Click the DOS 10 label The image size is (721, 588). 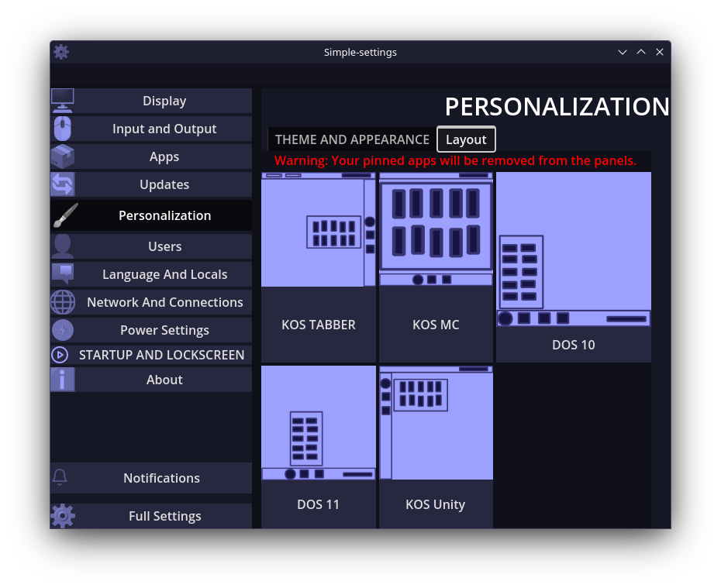[x=574, y=345]
